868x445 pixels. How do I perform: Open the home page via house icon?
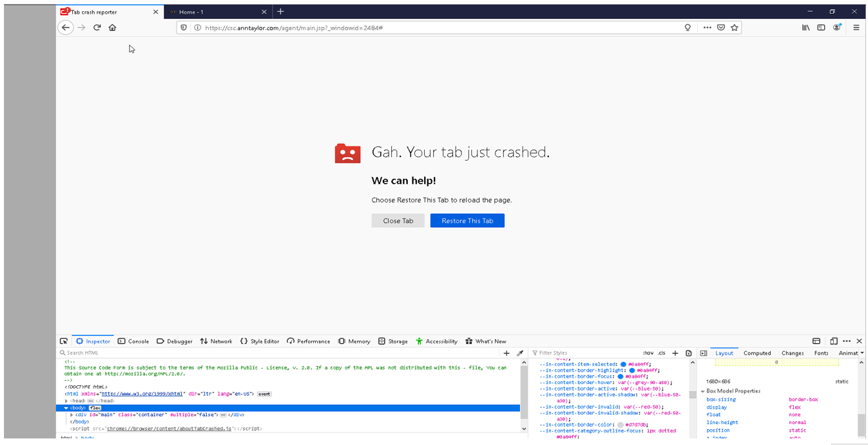coord(112,28)
